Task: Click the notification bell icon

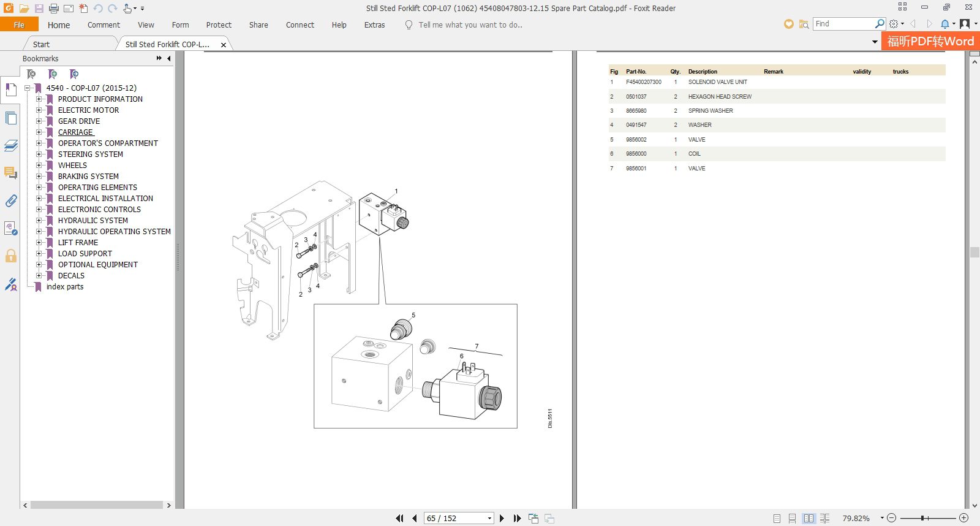Action: pyautogui.click(x=945, y=24)
